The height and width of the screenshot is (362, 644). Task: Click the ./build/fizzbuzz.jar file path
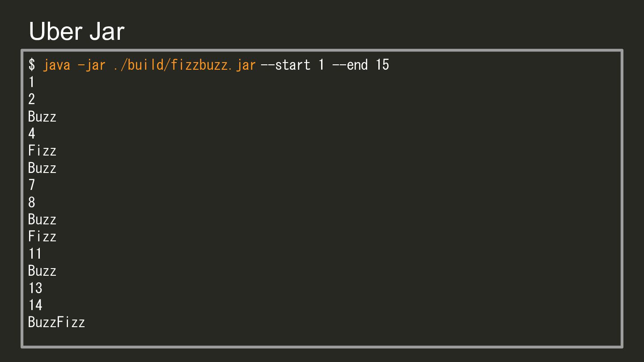click(184, 65)
